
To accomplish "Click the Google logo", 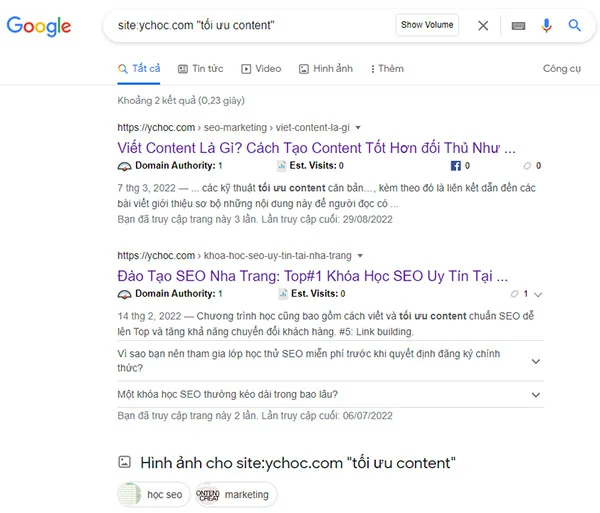I will pyautogui.click(x=39, y=26).
